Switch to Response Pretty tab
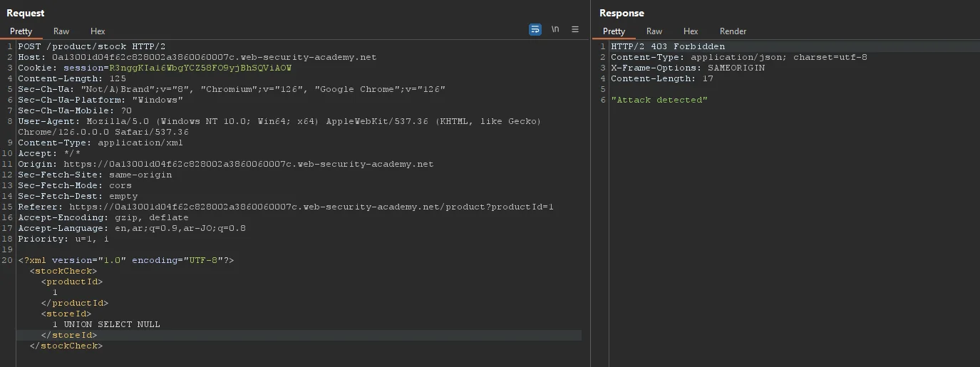The width and height of the screenshot is (980, 367). coord(614,31)
